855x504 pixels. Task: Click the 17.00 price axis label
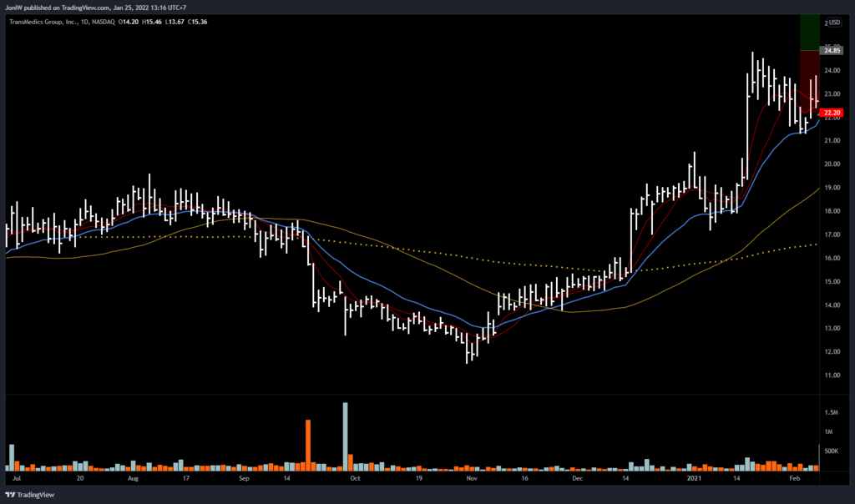pos(831,235)
